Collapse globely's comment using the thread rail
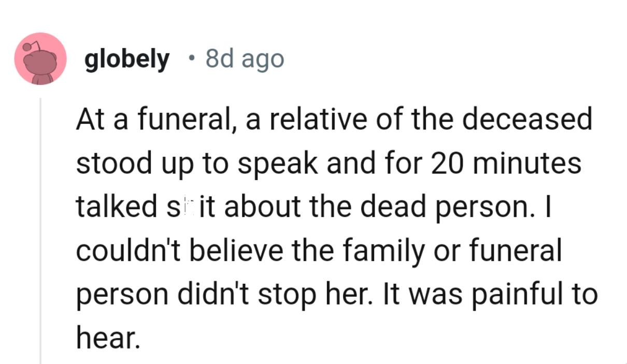This screenshot has height=364, width=627. pos(41,228)
